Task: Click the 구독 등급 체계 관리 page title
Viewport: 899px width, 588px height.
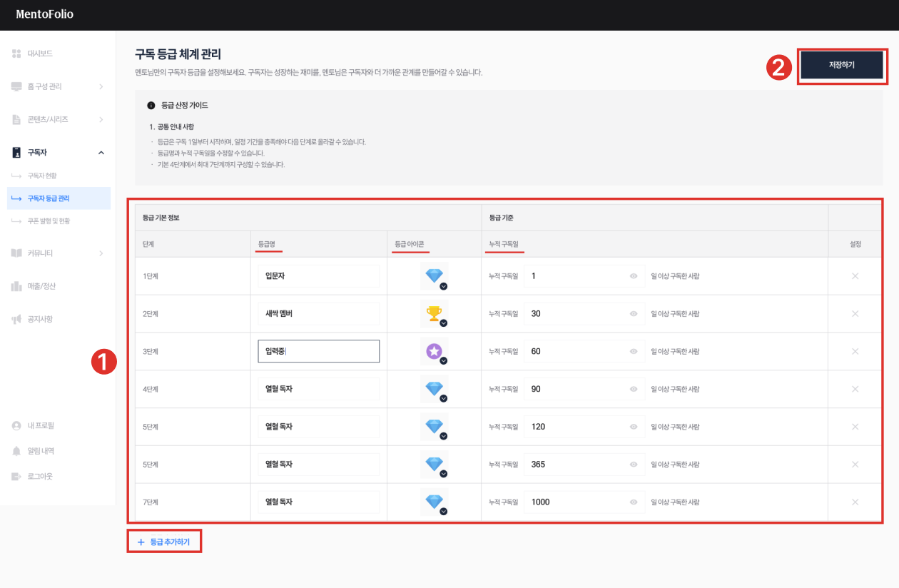Action: [x=178, y=54]
